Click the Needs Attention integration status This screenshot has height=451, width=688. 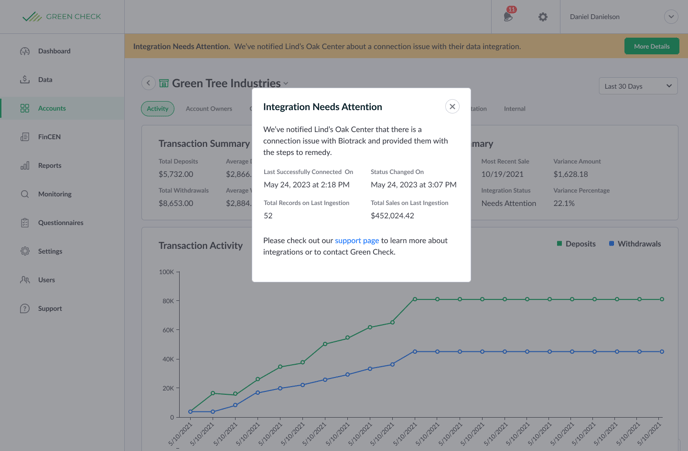coord(509,203)
